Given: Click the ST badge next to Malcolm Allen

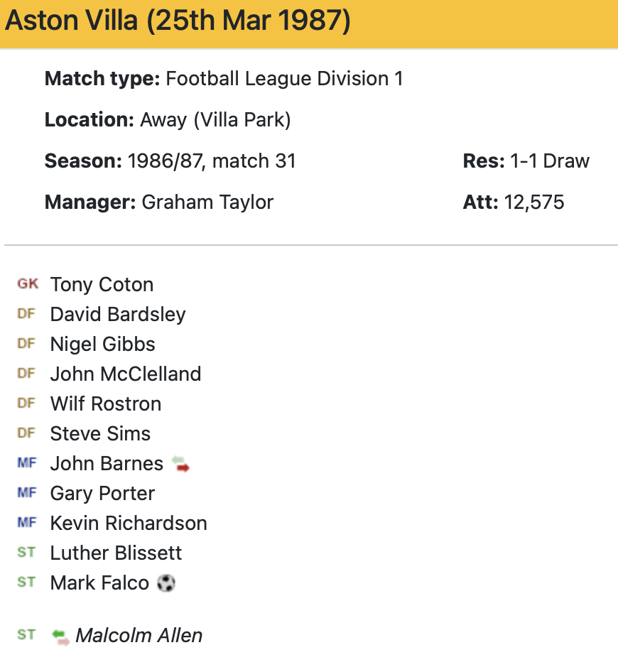Looking at the screenshot, I should point(26,635).
